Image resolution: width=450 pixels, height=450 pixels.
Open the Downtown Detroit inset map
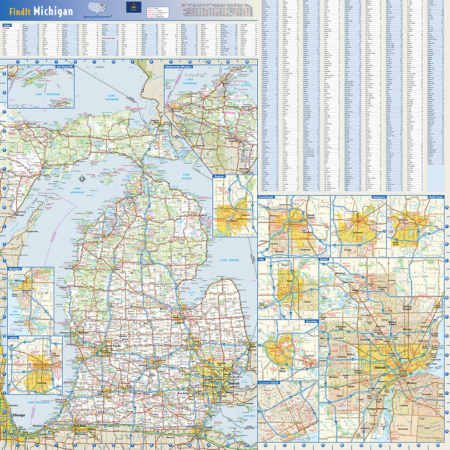point(288,412)
